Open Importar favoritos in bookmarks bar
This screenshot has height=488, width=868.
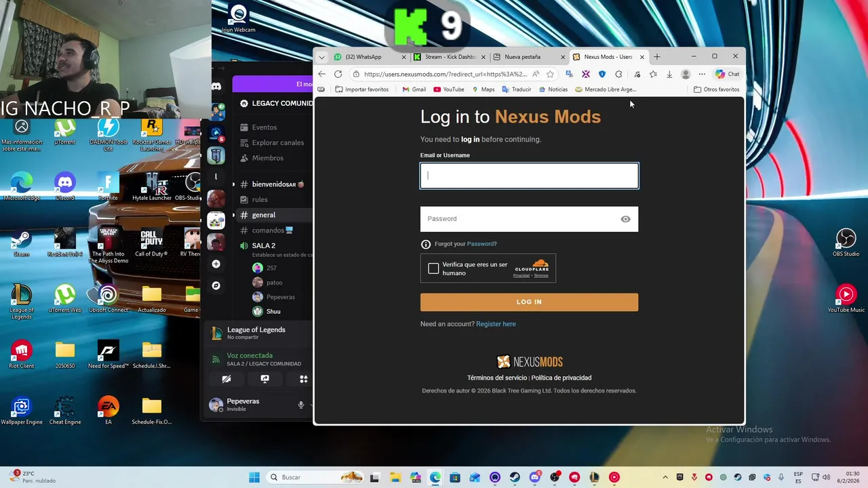point(362,89)
